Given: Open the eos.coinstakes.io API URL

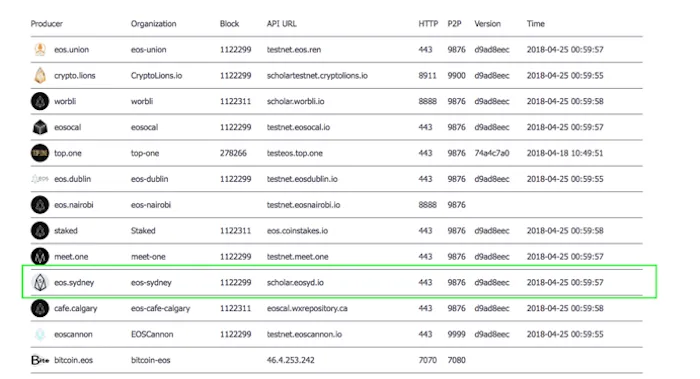Looking at the screenshot, I should (x=297, y=231).
